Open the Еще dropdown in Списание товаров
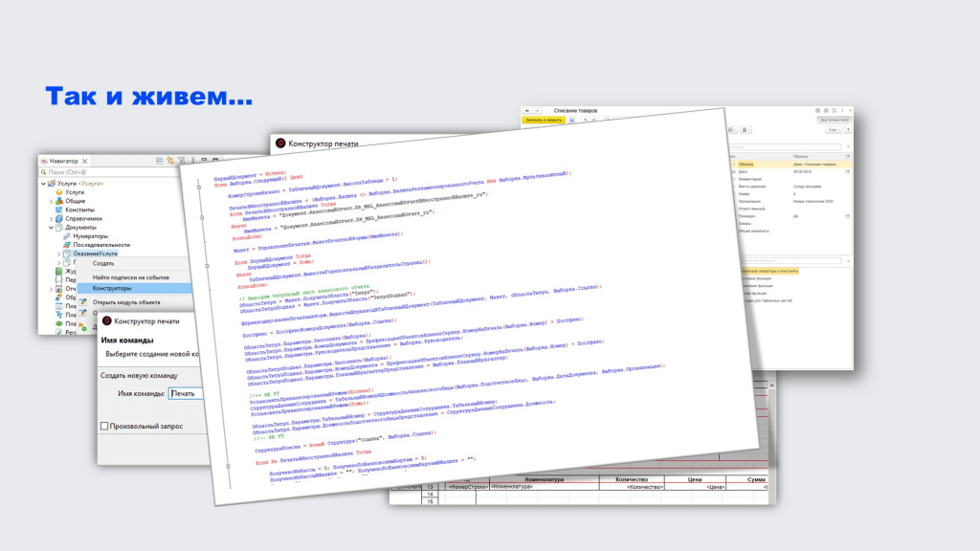Viewport: 980px width, 551px height. coord(834,130)
